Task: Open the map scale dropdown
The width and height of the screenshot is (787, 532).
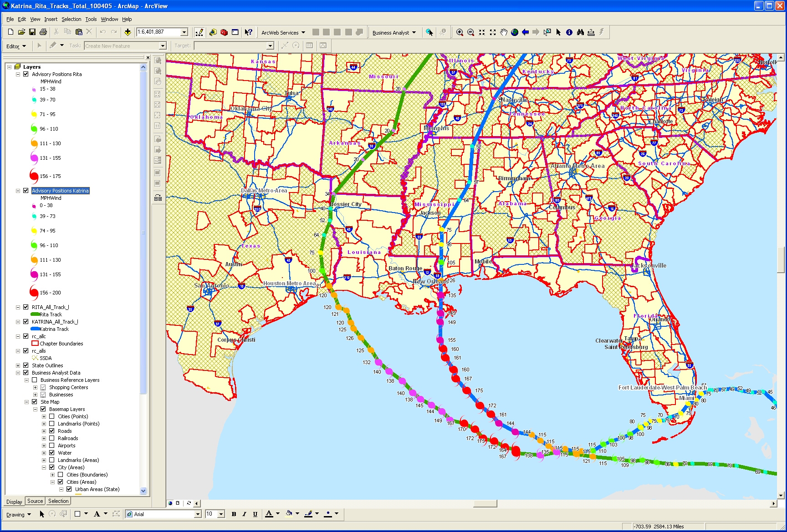Action: tap(184, 32)
